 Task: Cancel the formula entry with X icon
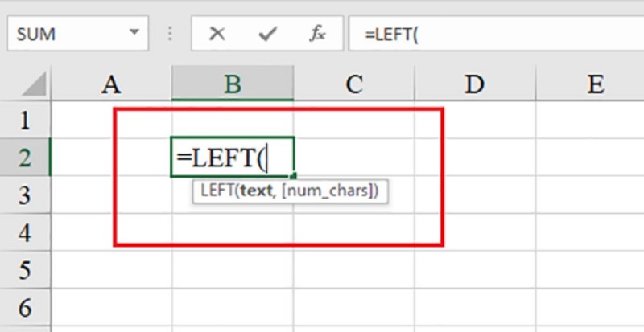[x=217, y=35]
